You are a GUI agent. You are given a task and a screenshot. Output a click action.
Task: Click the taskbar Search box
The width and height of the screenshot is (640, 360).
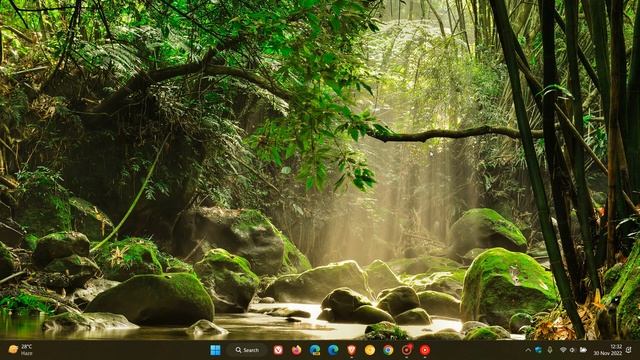(248, 350)
